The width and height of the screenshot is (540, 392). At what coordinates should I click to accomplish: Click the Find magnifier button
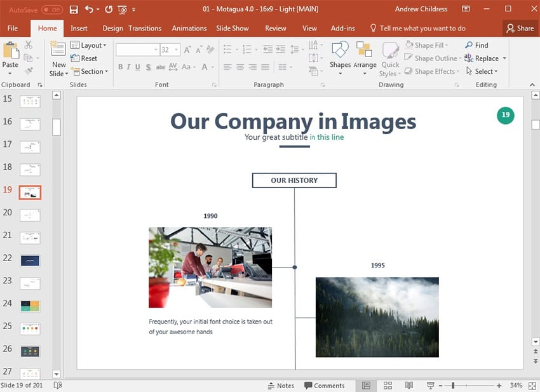pos(476,45)
